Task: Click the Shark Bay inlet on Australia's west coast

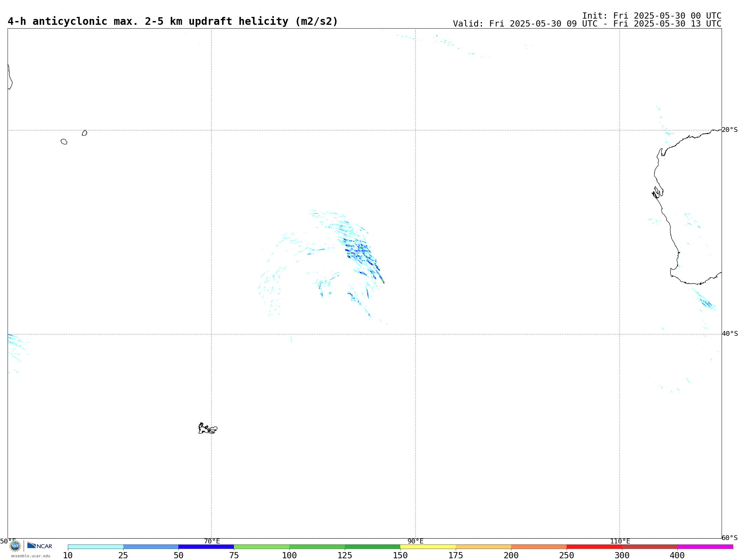Action: [x=657, y=193]
